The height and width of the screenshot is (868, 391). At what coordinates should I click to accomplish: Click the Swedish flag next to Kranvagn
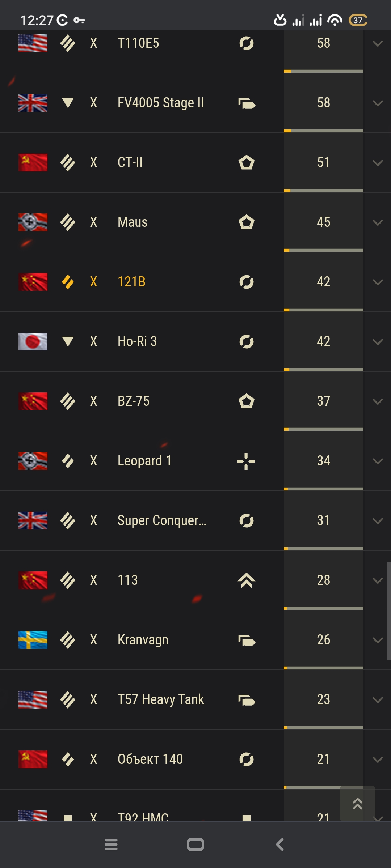[x=33, y=640]
